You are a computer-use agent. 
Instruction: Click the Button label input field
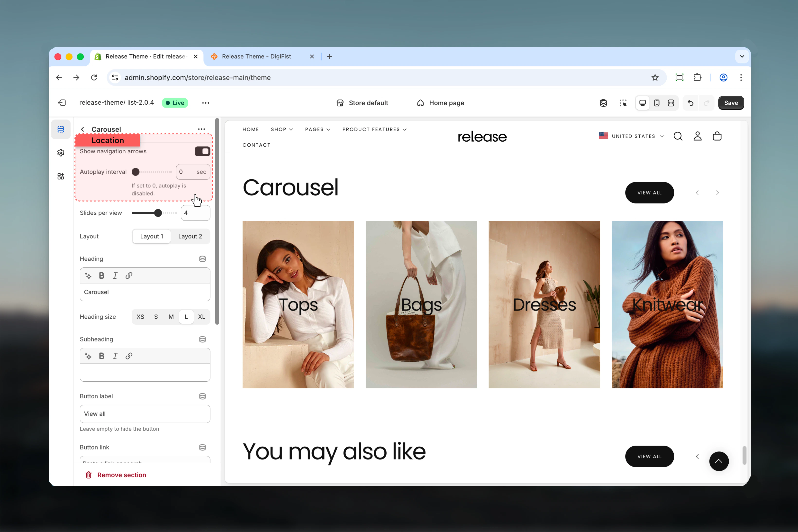tap(145, 413)
